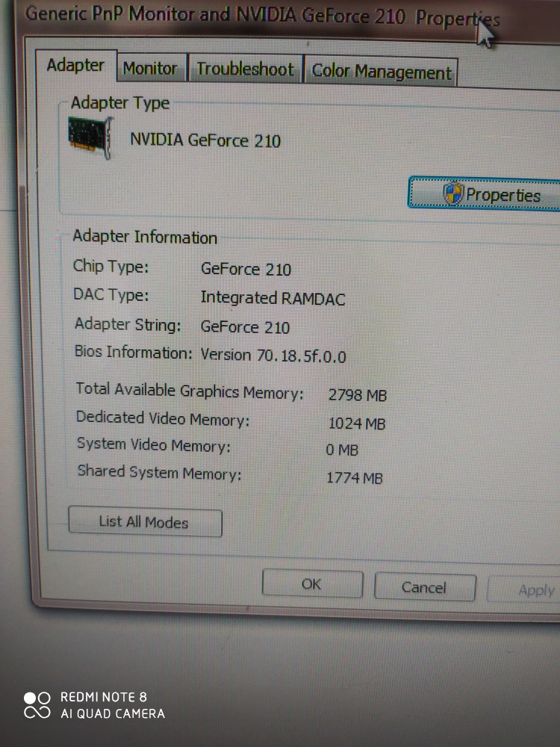
Task: Click the 1024 MB dedicated video memory
Action: (356, 424)
